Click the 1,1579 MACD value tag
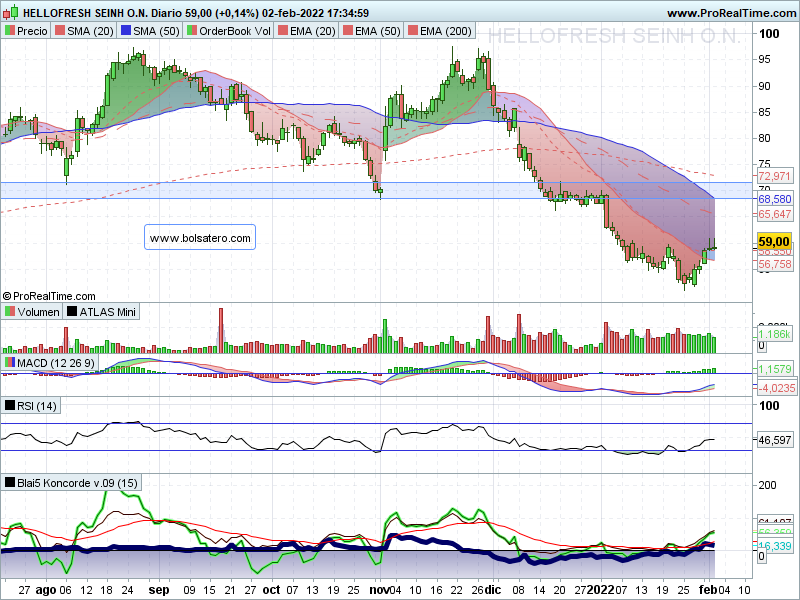 (x=774, y=368)
